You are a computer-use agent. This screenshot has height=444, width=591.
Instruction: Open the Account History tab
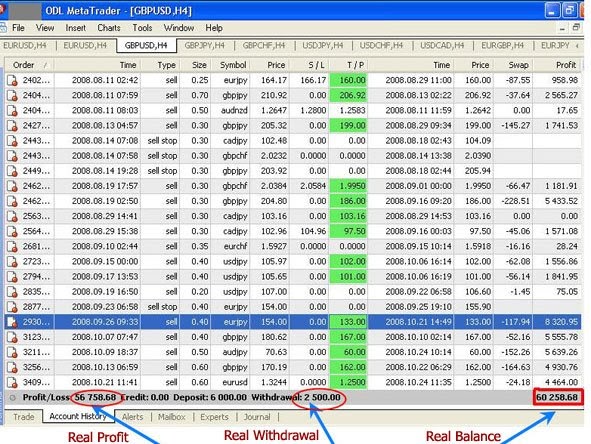pos(78,416)
